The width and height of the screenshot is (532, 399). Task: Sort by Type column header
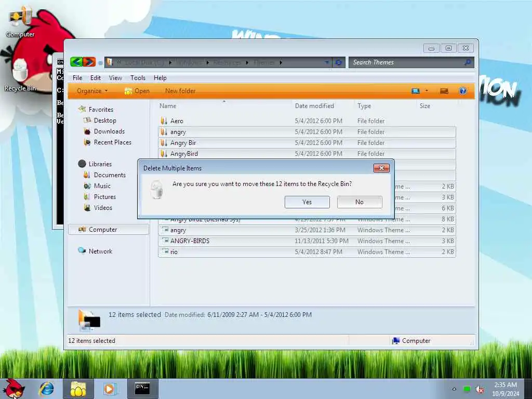(x=364, y=106)
